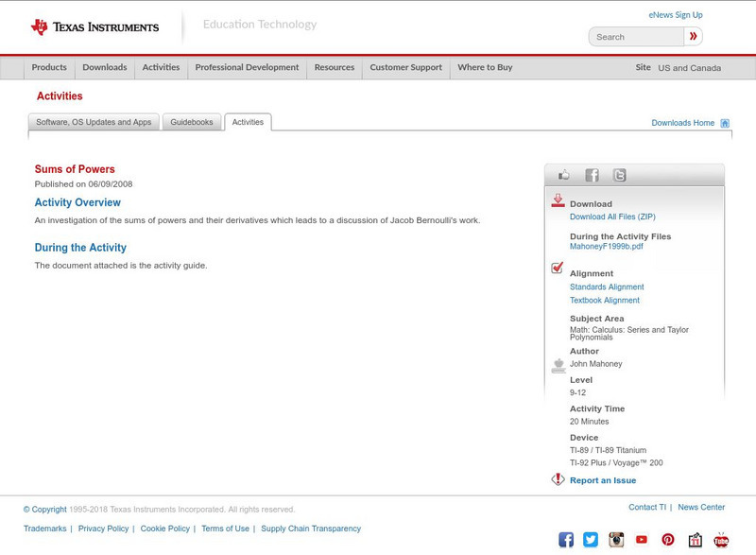Click the red download arrow icon
The width and height of the screenshot is (756, 555).
click(x=558, y=200)
